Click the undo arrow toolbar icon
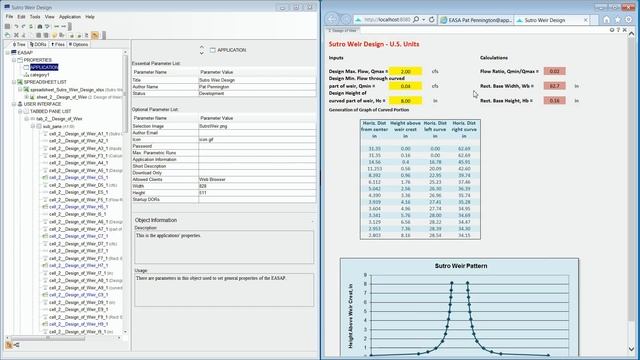Viewport: 640px width, 360px height. click(x=16, y=26)
